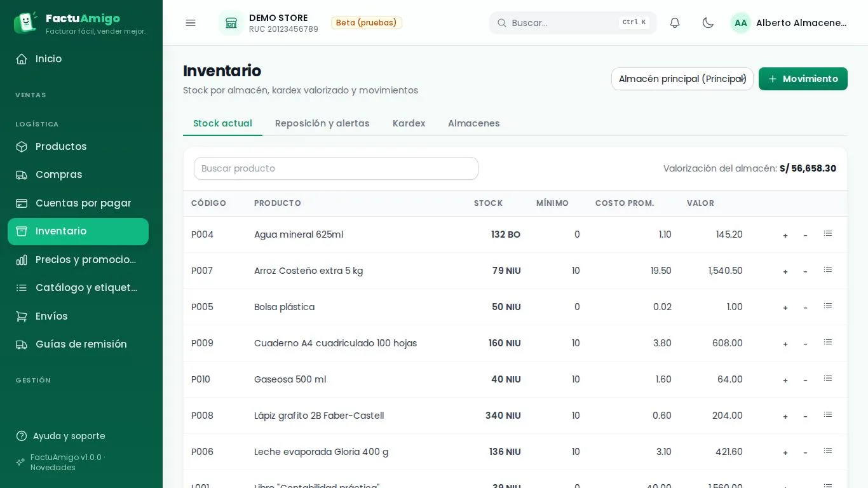Add stock for Arroz Costeño extra 5 kg
The image size is (868, 488).
click(785, 271)
